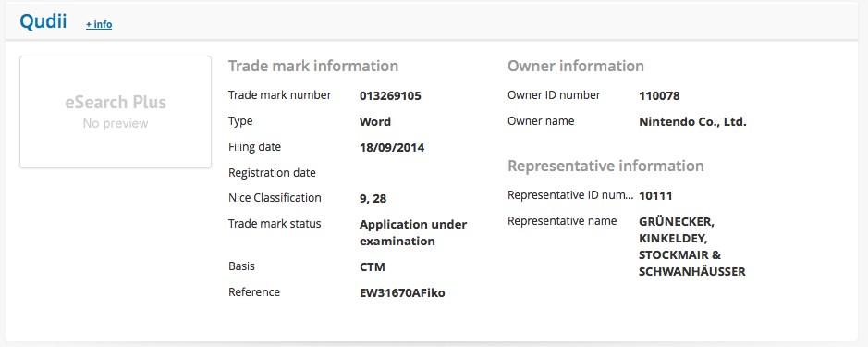Open the '+ info' link

click(99, 24)
